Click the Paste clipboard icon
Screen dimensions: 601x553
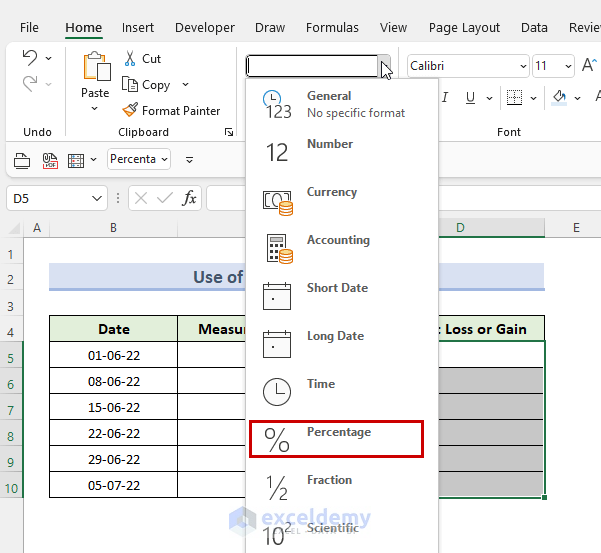pyautogui.click(x=96, y=66)
